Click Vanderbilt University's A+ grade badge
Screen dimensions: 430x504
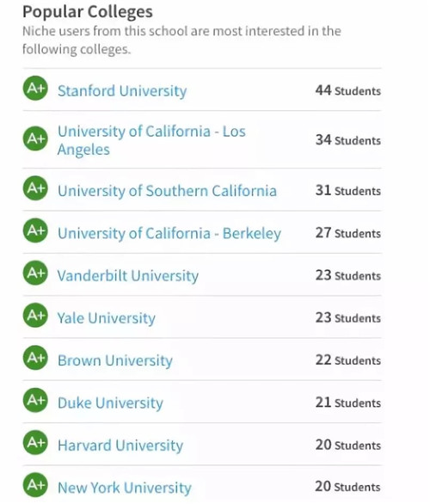[35, 273]
